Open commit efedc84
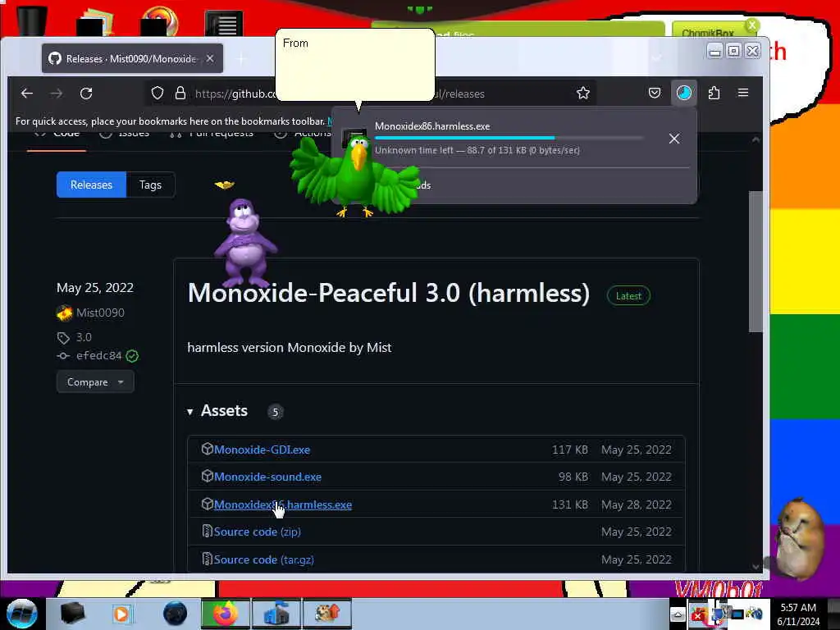This screenshot has height=630, width=840. 98,356
